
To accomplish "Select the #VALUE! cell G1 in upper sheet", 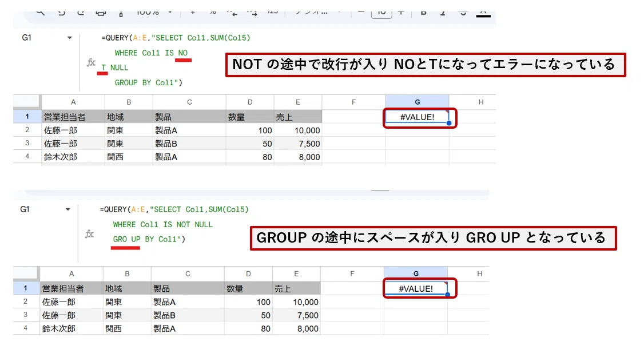I will click(x=418, y=117).
